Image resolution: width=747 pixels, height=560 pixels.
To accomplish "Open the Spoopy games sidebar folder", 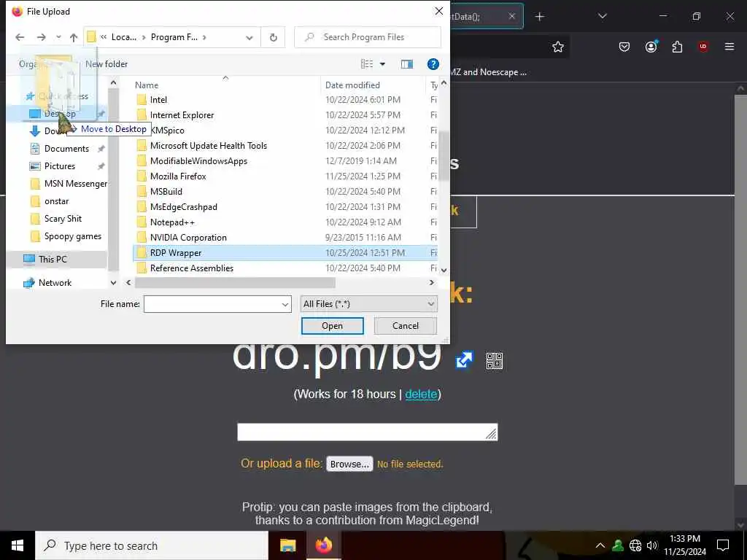I will pos(72,236).
